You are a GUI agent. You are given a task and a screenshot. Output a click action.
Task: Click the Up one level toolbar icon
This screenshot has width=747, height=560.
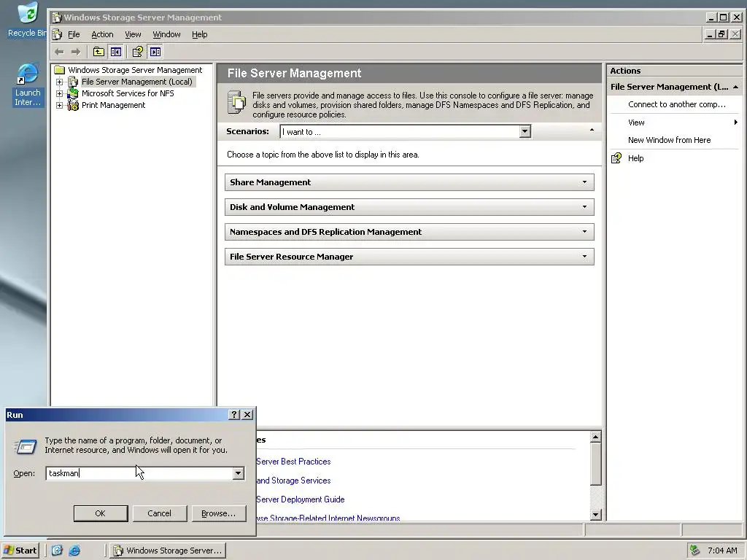point(98,52)
